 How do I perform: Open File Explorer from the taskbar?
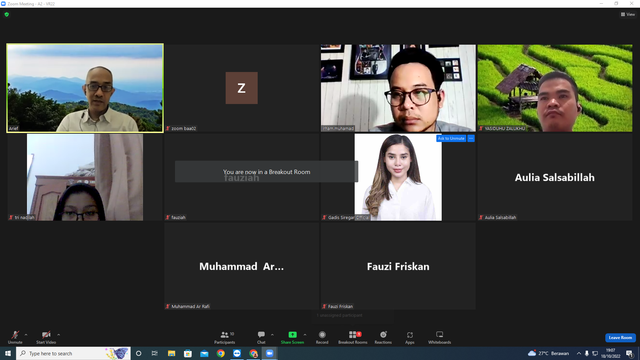171,353
